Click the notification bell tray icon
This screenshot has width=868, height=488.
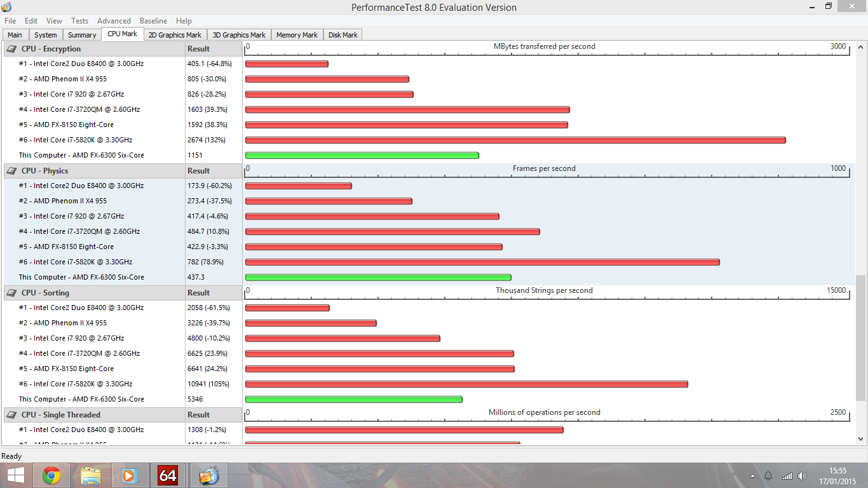click(768, 476)
